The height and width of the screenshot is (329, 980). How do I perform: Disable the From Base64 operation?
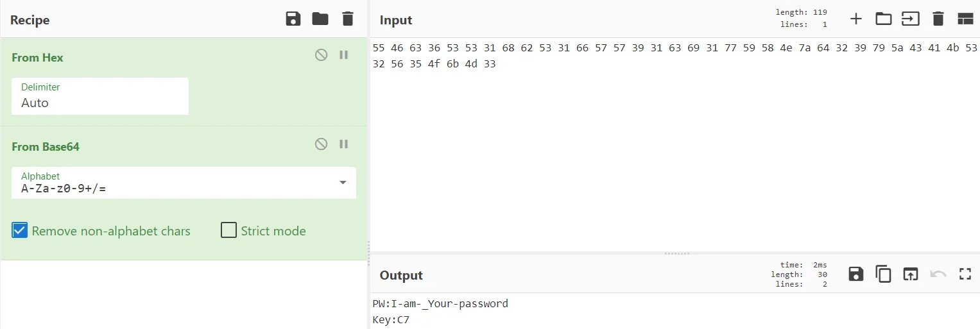pyautogui.click(x=321, y=144)
